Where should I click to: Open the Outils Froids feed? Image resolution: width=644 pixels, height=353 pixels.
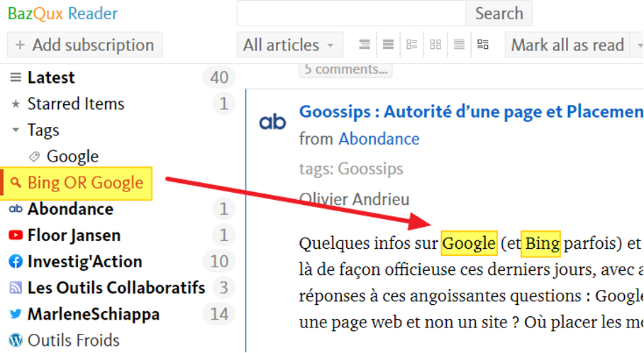click(x=73, y=340)
